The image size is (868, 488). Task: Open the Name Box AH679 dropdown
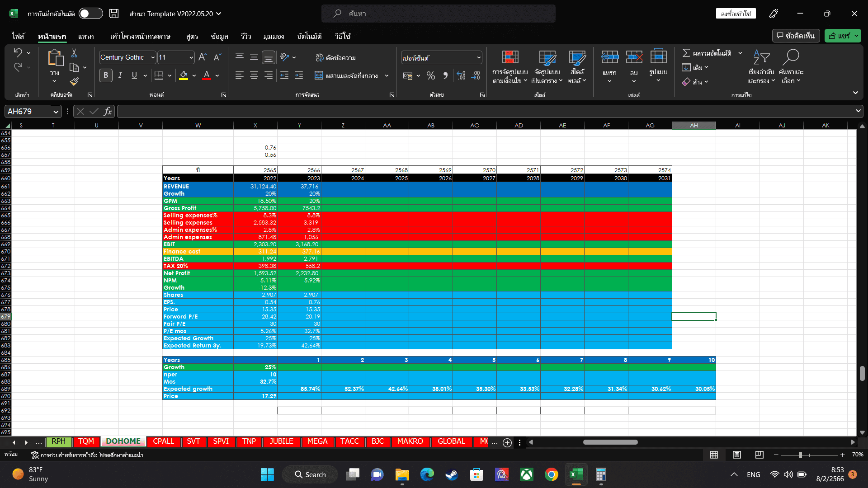[x=56, y=112]
